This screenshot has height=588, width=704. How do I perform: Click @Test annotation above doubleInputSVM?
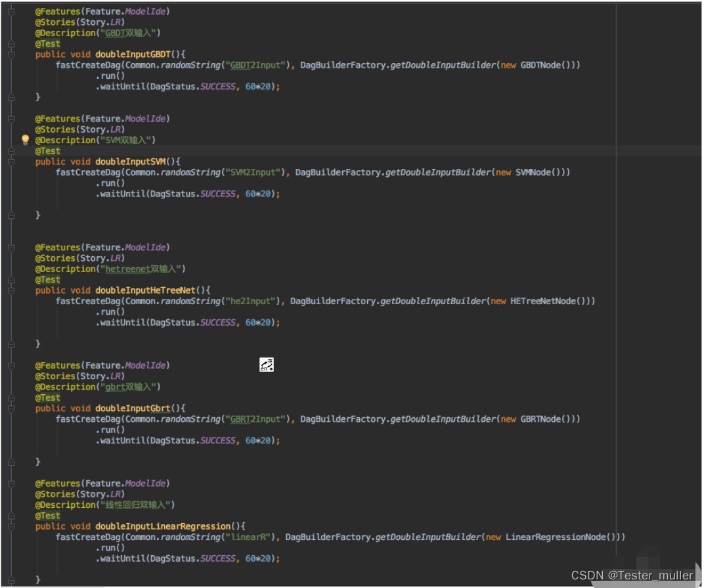tap(47, 151)
